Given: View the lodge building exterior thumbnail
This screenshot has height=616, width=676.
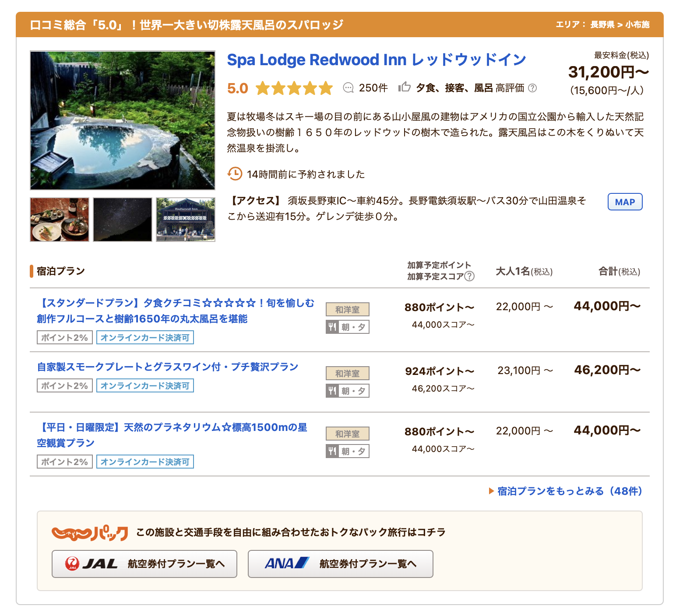Looking at the screenshot, I should click(x=186, y=220).
